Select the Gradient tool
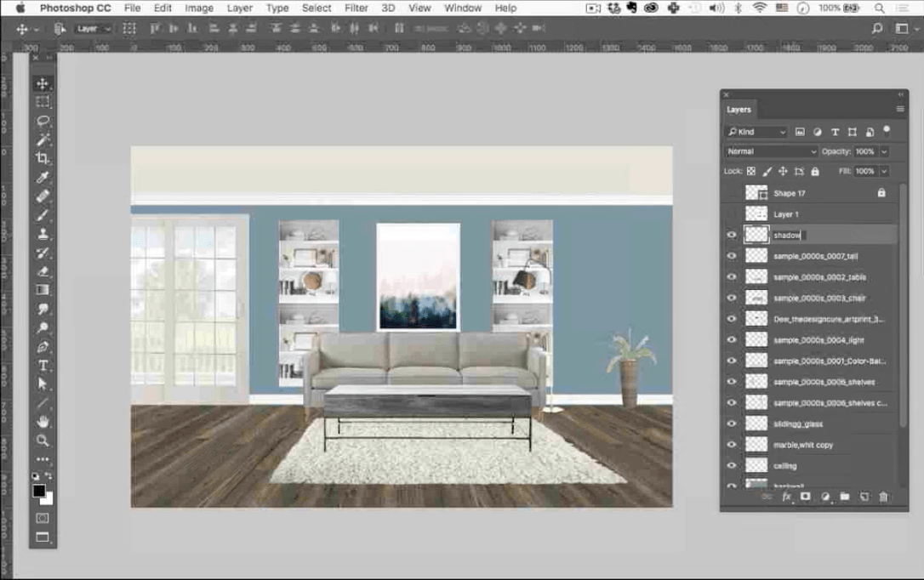This screenshot has height=580, width=924. (43, 290)
